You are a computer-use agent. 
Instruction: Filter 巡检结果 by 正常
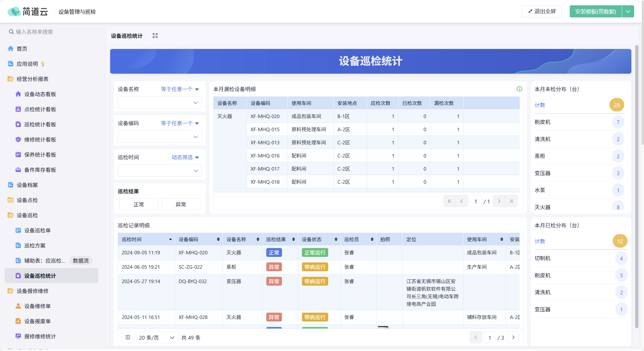[139, 204]
